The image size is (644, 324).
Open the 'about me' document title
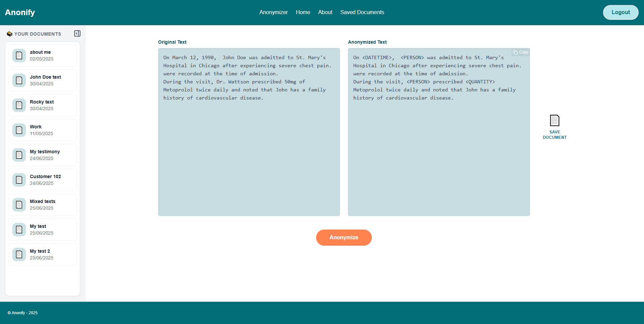point(40,52)
